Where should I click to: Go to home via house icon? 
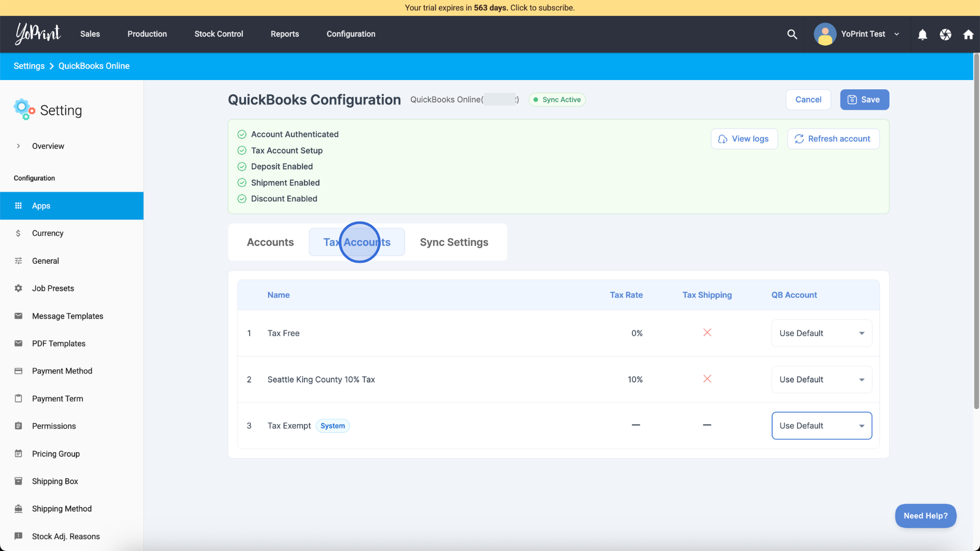(x=968, y=34)
